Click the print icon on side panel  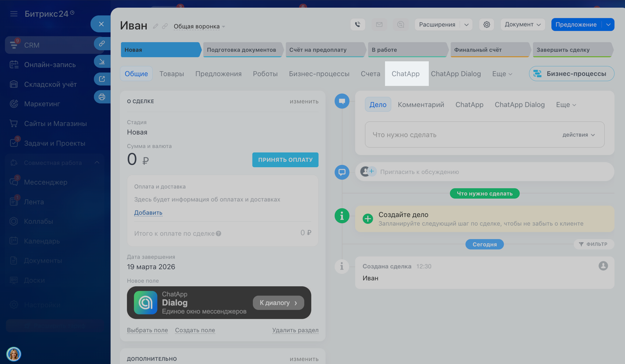(x=102, y=97)
